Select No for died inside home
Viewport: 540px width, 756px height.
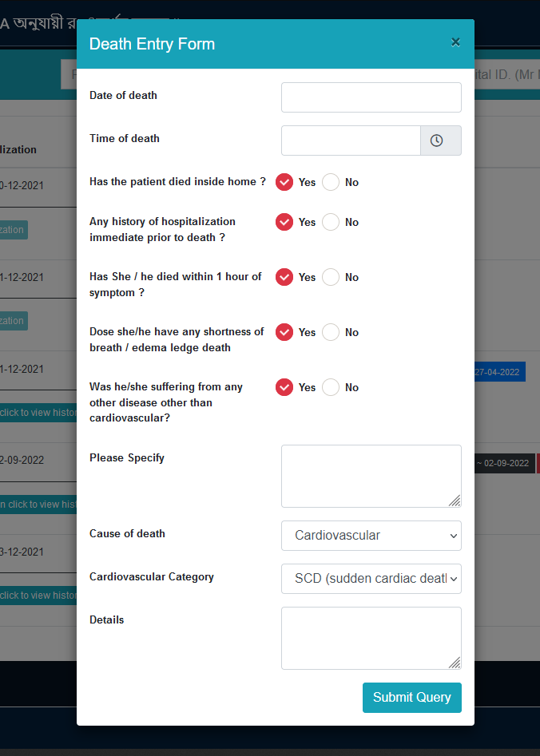tap(331, 182)
